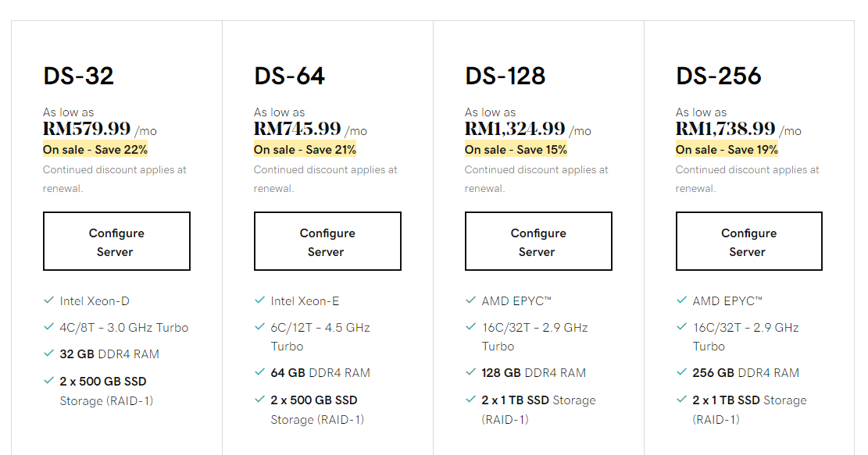Click checkmark beside DS-128 2 x 1 TB SSD
Image resolution: width=868 pixels, height=455 pixels.
(x=470, y=399)
